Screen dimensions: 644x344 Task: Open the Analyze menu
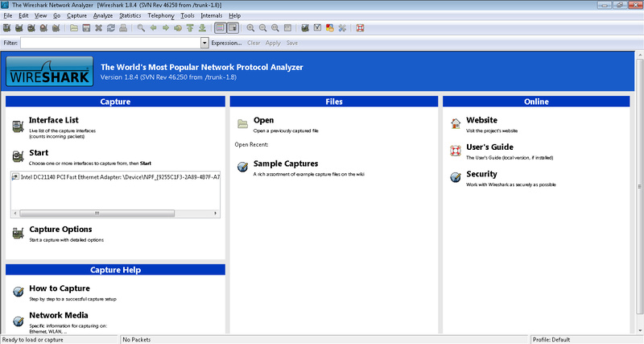tap(103, 15)
